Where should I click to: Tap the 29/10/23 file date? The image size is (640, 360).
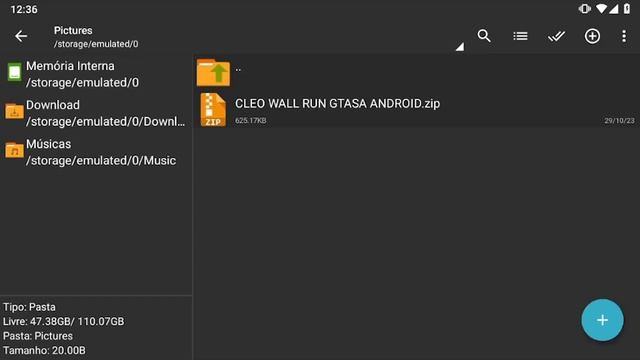[619, 120]
